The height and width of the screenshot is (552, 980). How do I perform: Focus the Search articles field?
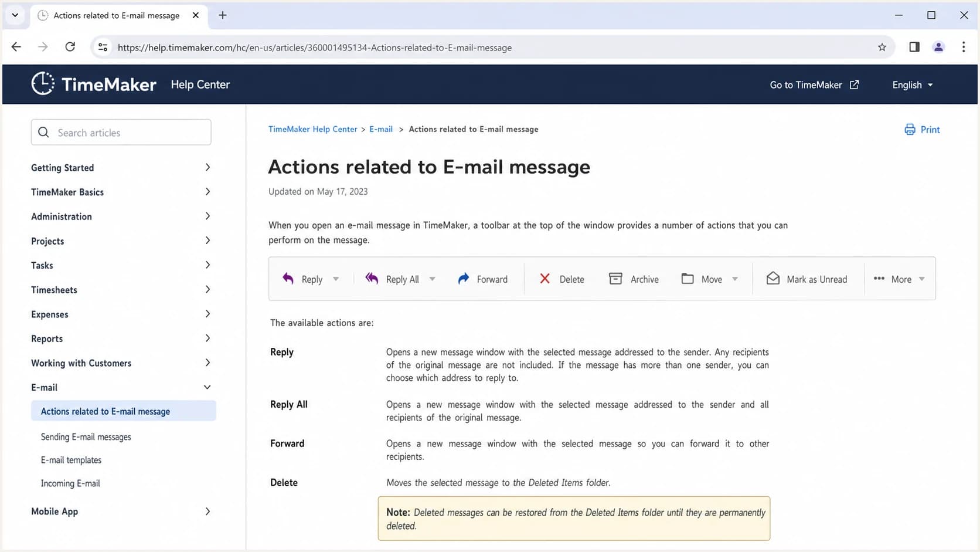coord(121,133)
